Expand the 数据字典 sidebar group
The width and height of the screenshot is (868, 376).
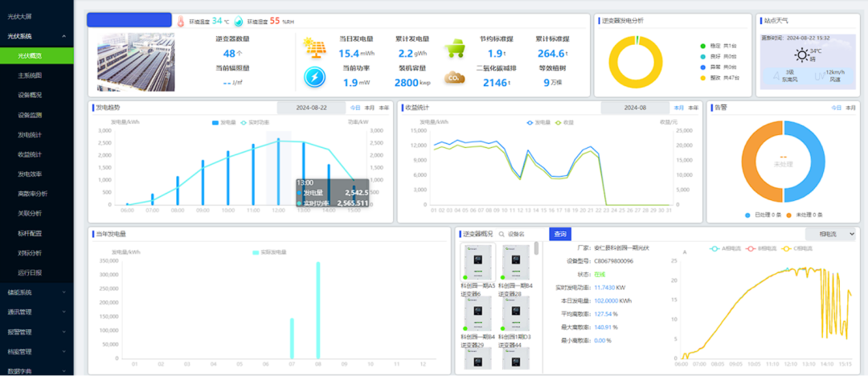[x=36, y=370]
